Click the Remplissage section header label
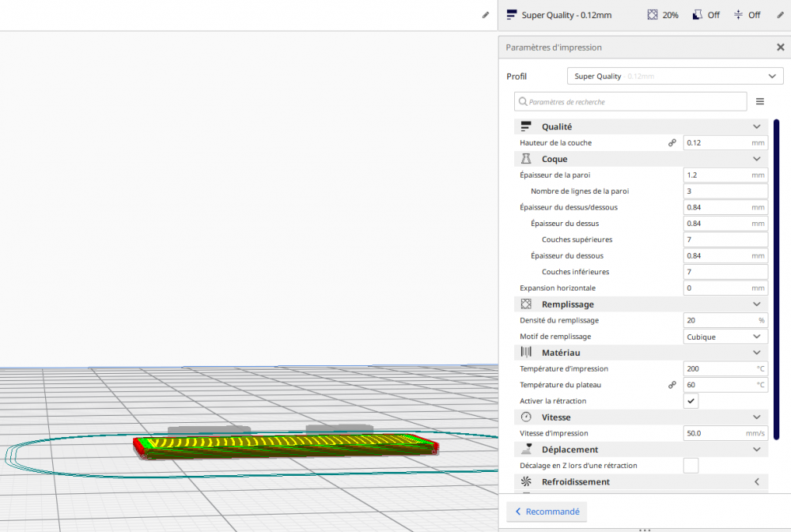 [567, 304]
